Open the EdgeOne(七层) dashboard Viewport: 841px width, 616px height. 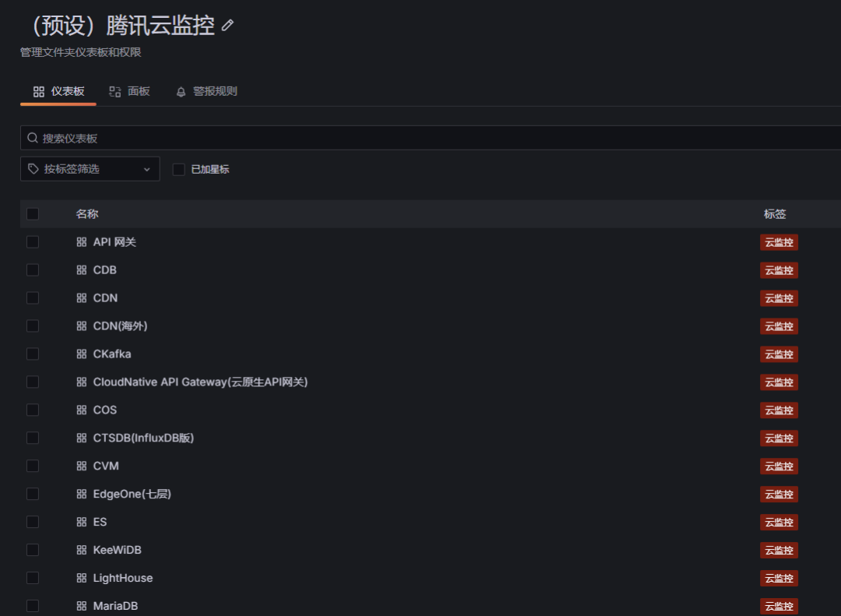[x=132, y=494]
